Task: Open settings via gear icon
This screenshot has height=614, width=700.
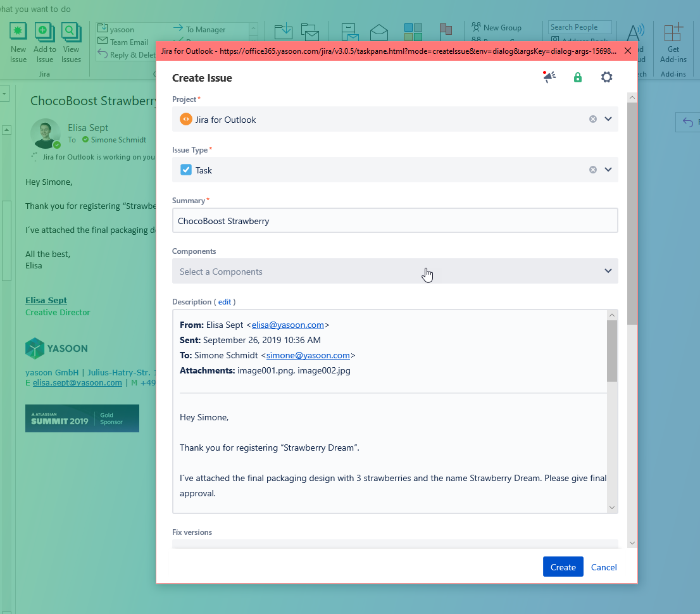Action: [x=606, y=77]
